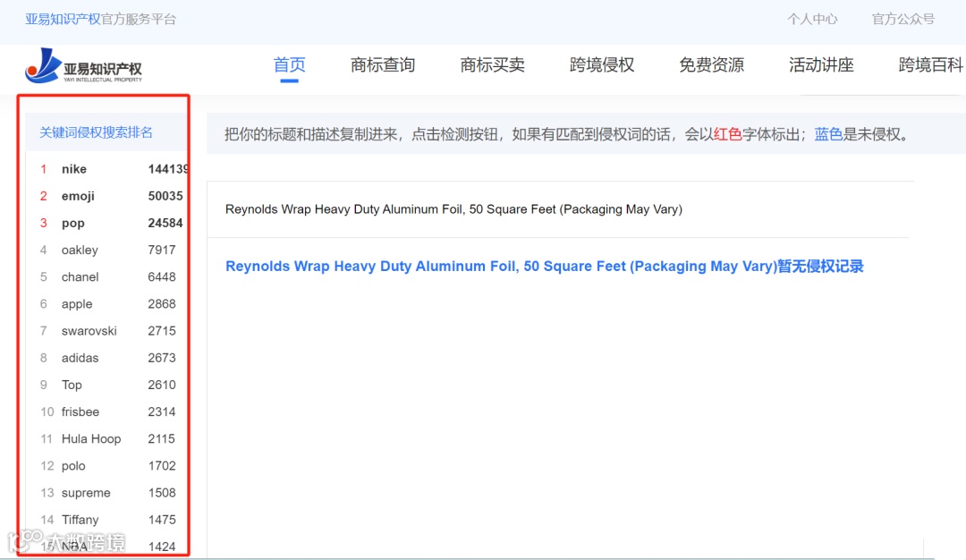Click the red rank number 2
The width and height of the screenshot is (966, 560).
[x=43, y=196]
